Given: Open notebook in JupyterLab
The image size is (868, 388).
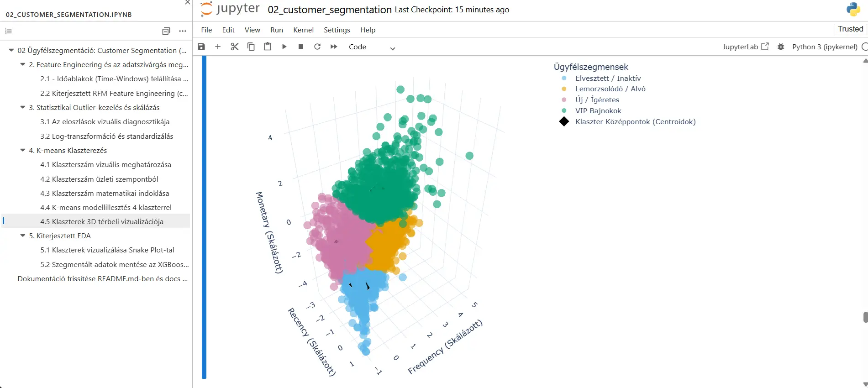Looking at the screenshot, I should point(746,47).
